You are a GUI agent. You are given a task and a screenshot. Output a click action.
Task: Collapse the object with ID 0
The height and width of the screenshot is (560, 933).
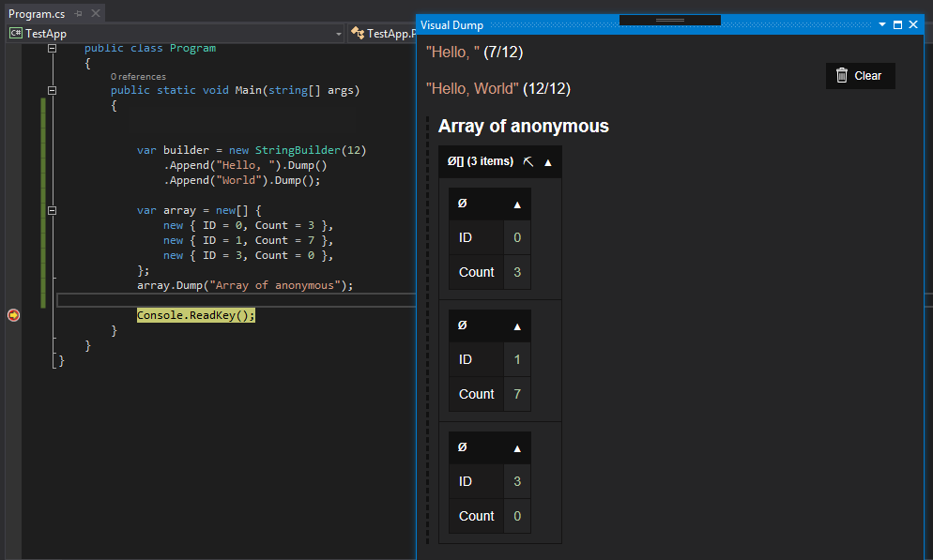[517, 205]
